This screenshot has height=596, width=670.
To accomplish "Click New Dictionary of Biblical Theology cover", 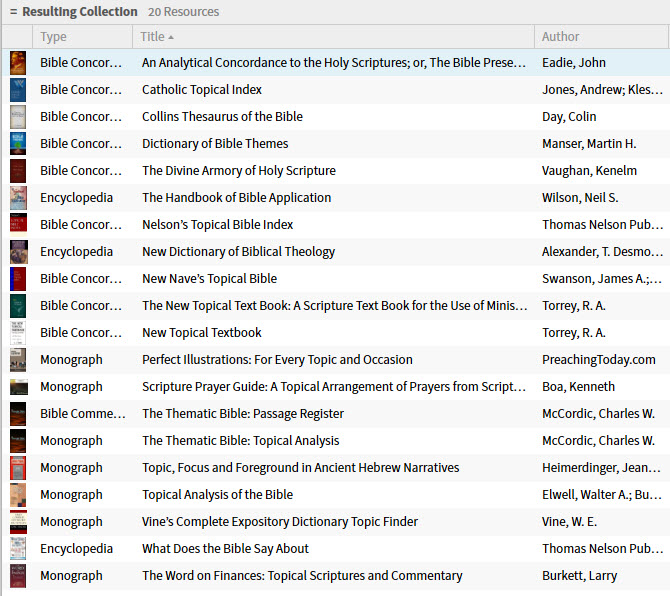I will [x=19, y=252].
